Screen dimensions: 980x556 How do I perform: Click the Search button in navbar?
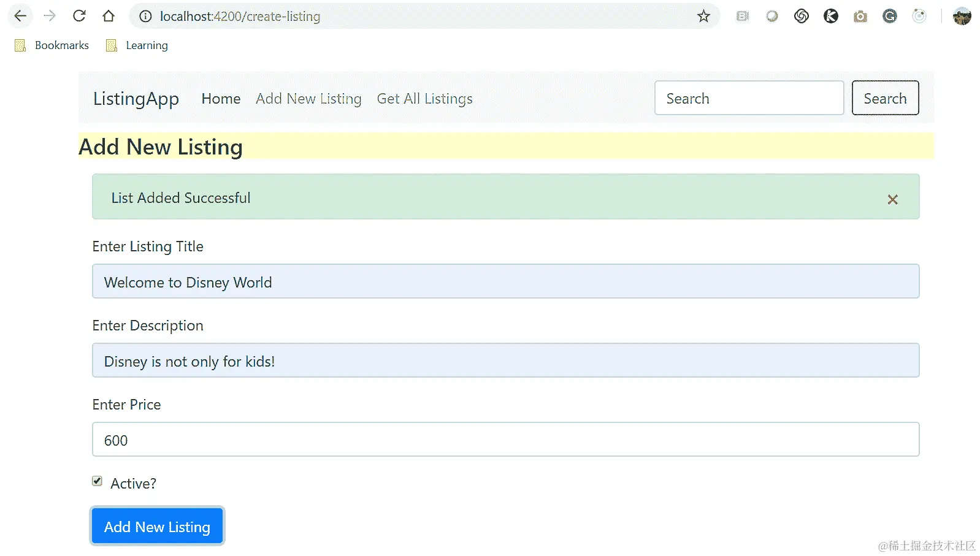(x=885, y=98)
